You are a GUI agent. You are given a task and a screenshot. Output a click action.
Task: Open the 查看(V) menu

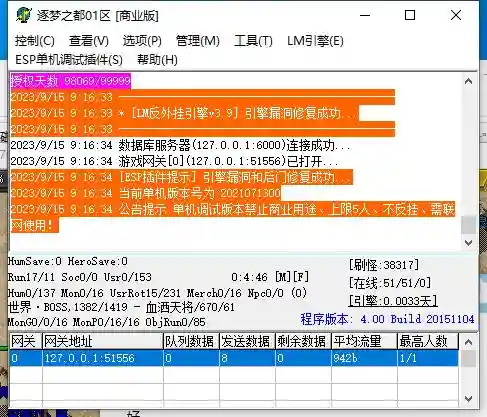click(89, 41)
